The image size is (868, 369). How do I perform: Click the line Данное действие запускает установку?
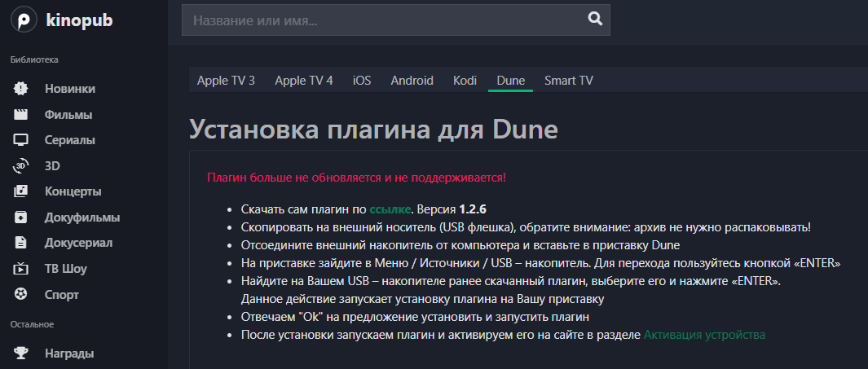click(422, 299)
